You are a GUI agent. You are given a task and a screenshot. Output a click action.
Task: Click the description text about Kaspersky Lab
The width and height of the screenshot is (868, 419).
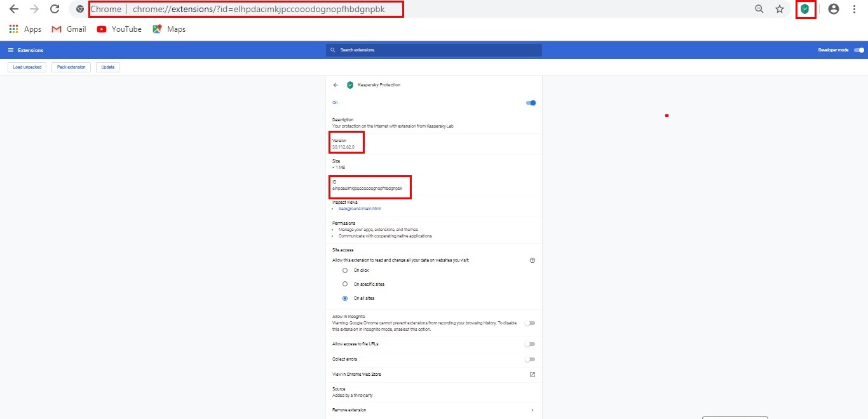tap(393, 126)
